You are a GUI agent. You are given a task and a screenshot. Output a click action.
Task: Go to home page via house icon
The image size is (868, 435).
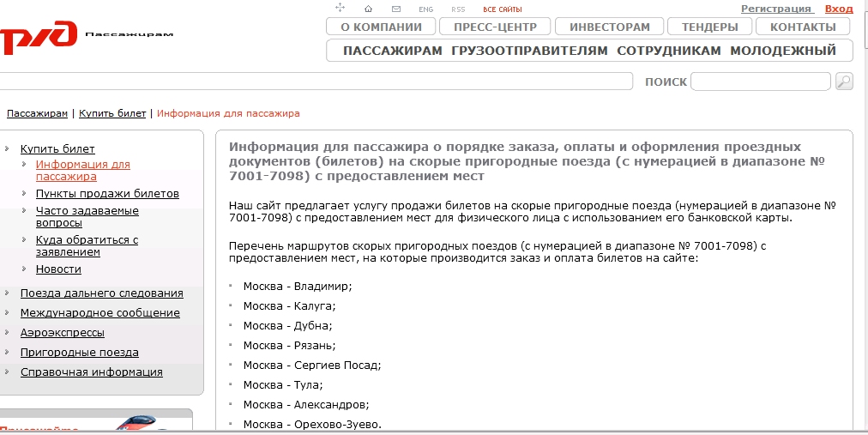(368, 9)
